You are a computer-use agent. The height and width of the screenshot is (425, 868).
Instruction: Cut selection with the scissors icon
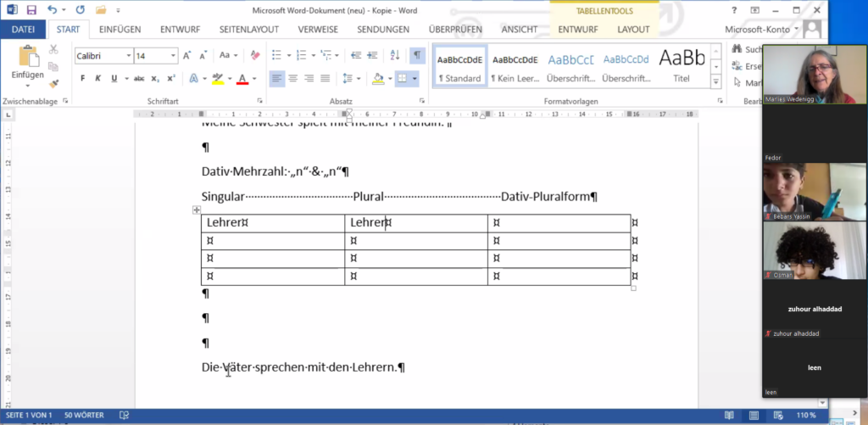(x=53, y=50)
